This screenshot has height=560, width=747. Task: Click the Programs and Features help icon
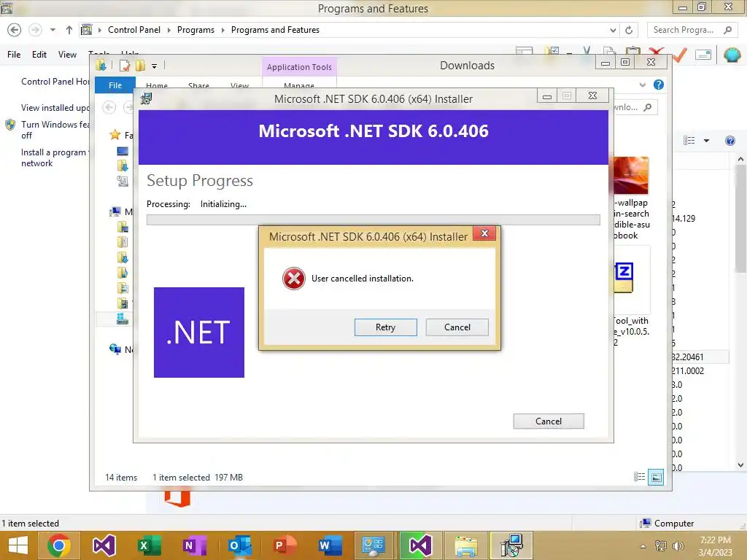pos(729,141)
